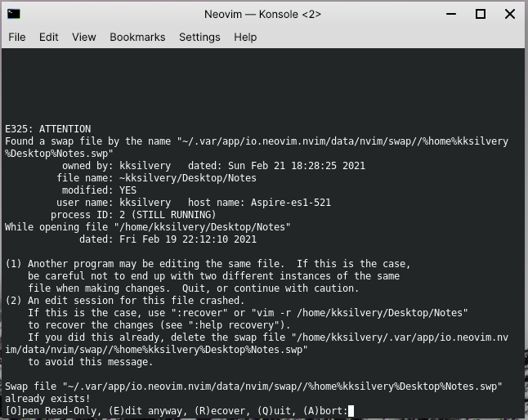Open the Settings menu
This screenshot has height=420, width=528.
tap(199, 37)
